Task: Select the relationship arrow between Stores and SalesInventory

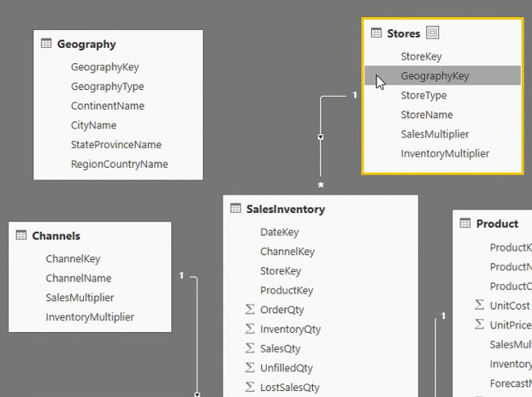Action: pos(321,137)
